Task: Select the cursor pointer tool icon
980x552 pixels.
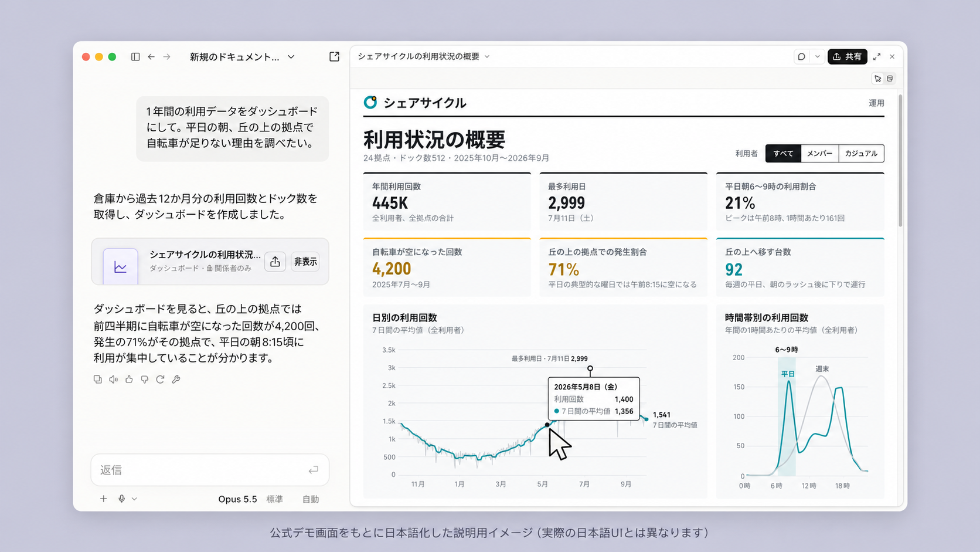Action: (877, 79)
